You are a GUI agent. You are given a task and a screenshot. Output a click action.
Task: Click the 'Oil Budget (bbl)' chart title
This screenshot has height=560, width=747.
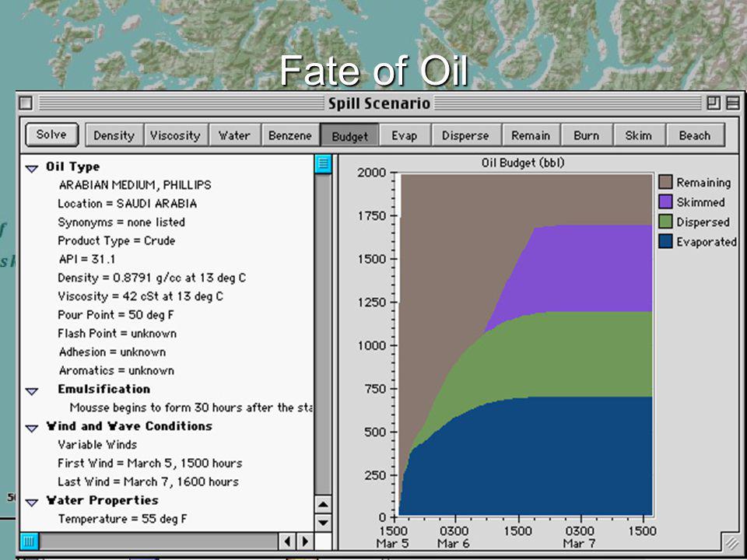pos(523,163)
